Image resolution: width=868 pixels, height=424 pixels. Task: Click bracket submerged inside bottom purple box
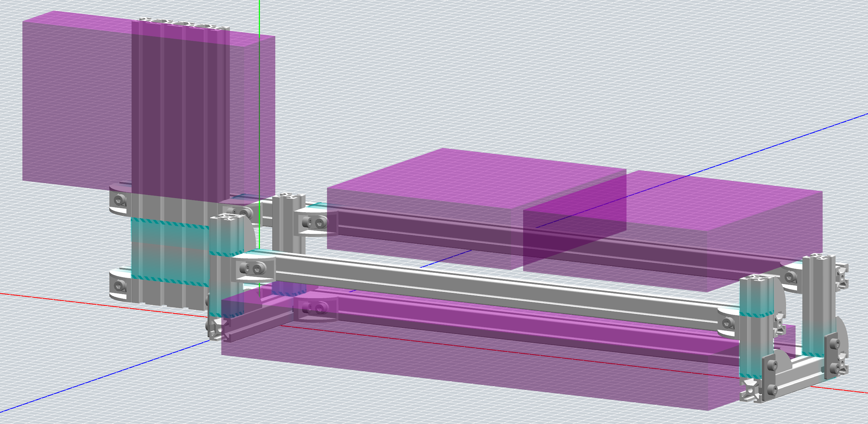(315, 309)
